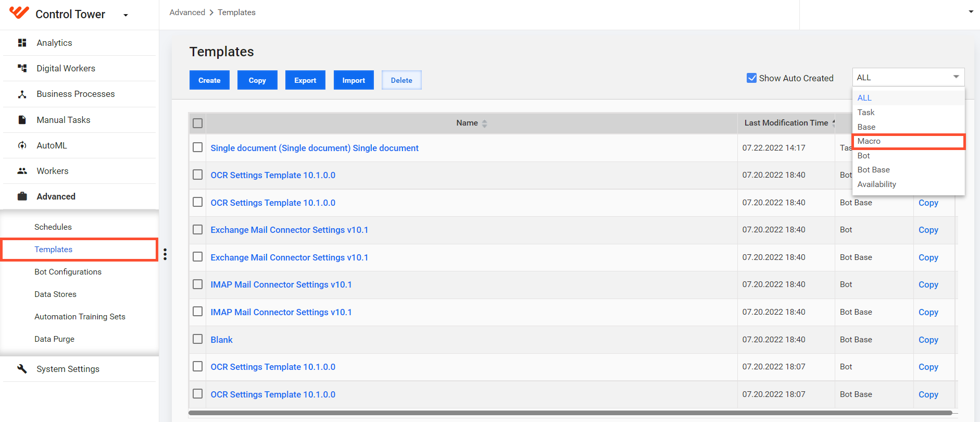Click the Business Processes icon
Screen dimensions: 980x422
coord(22,94)
